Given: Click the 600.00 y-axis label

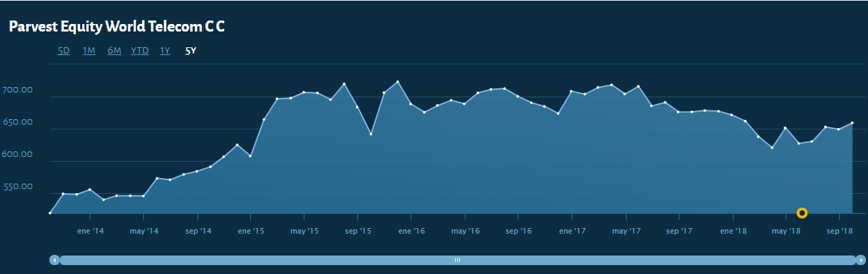Looking at the screenshot, I should 18,155.
